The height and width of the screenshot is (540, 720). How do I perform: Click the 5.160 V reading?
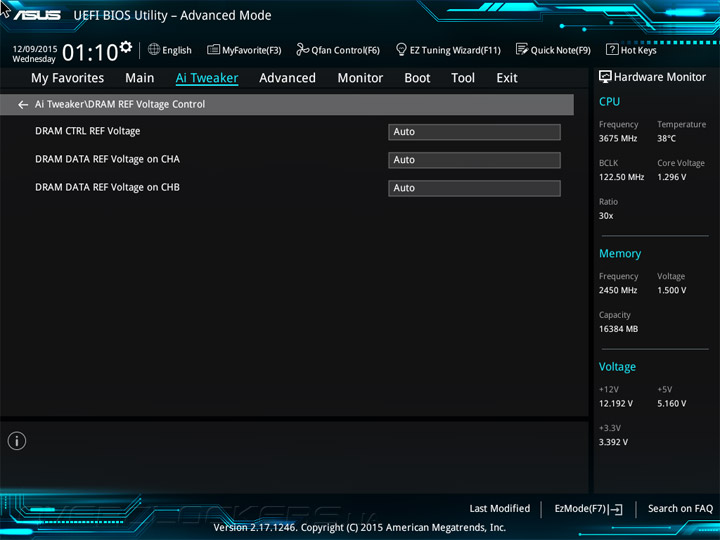671,404
